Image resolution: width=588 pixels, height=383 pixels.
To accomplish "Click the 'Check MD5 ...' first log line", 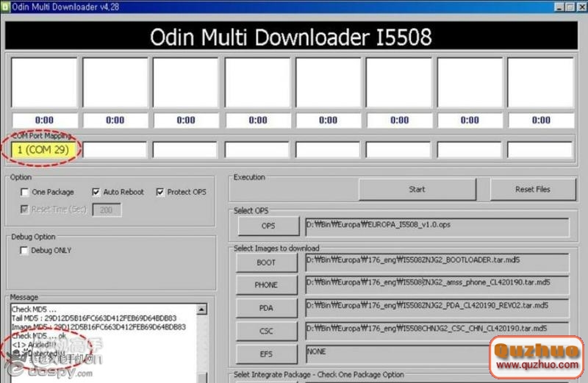I will [x=34, y=309].
